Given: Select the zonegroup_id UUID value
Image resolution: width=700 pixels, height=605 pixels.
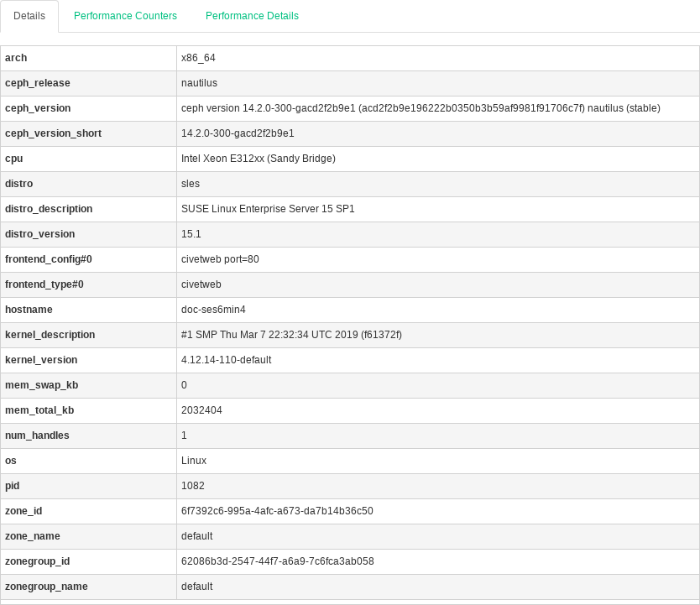Looking at the screenshot, I should (x=277, y=561).
